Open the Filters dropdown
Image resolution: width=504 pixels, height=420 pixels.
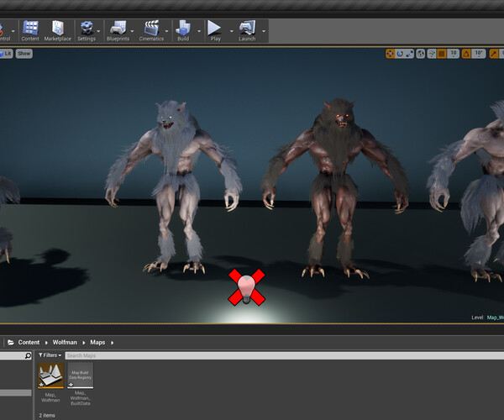click(x=50, y=355)
